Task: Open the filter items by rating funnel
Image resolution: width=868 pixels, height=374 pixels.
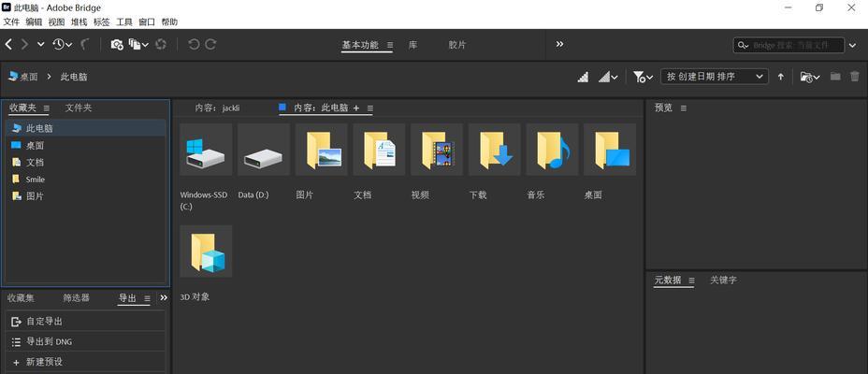Action: [642, 77]
